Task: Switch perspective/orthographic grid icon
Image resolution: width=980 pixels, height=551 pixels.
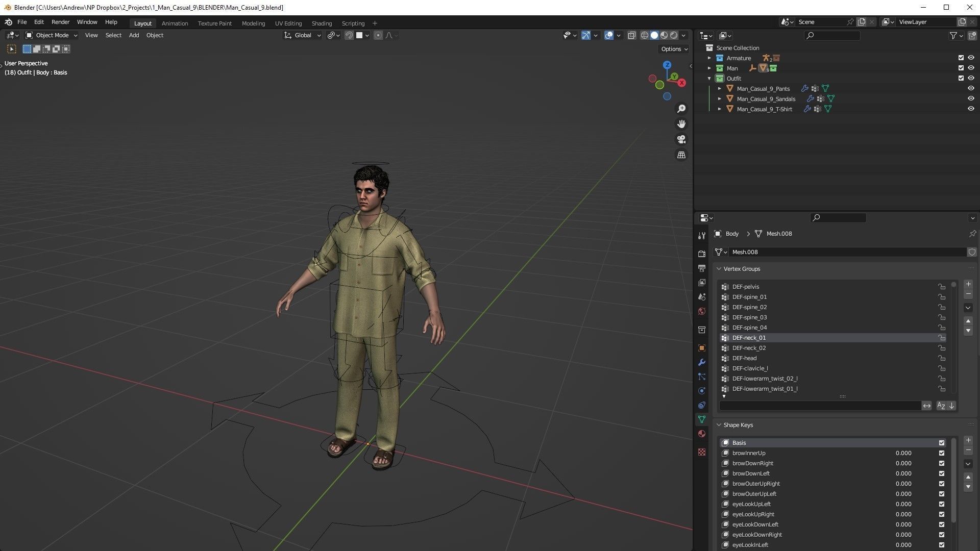Action: click(x=681, y=155)
